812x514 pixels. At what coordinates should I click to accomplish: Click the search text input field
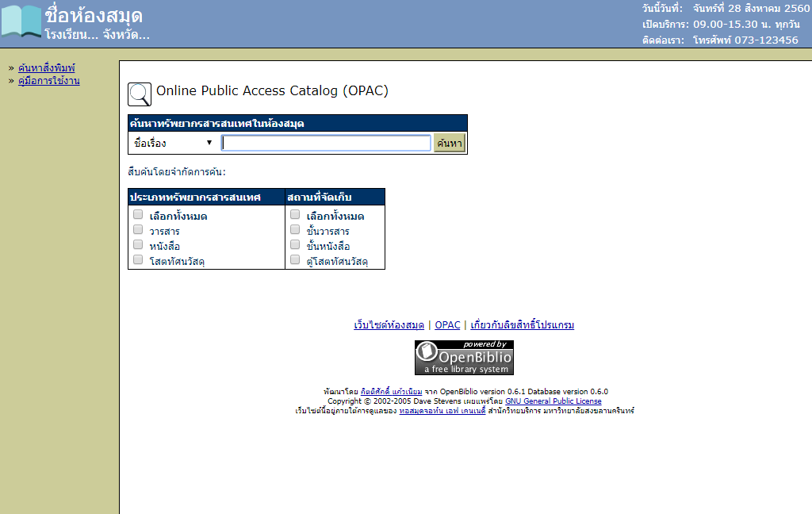[326, 143]
